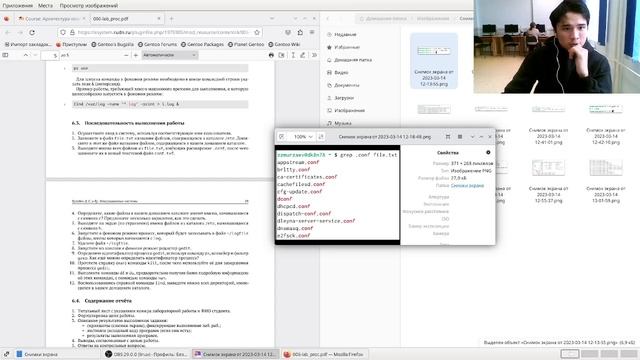Zoom in the PDF document
Image resolution: width=640 pixels, height=360 pixels.
[136, 55]
